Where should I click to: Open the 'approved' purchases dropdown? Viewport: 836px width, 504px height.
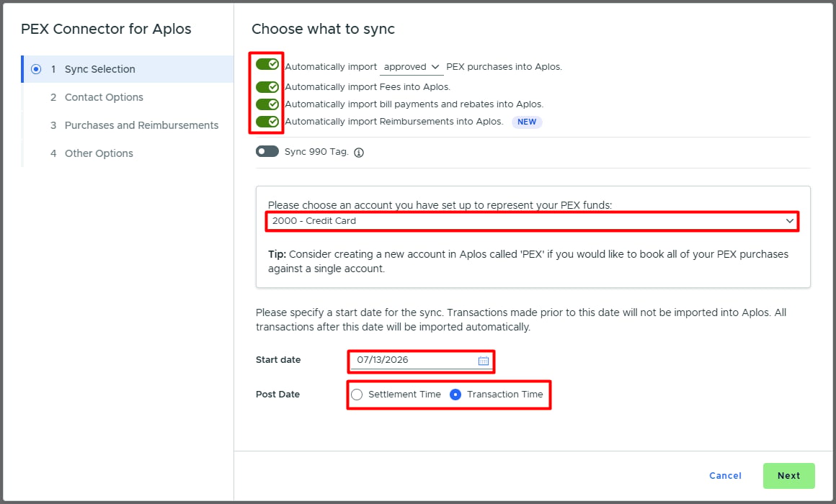[x=411, y=67]
